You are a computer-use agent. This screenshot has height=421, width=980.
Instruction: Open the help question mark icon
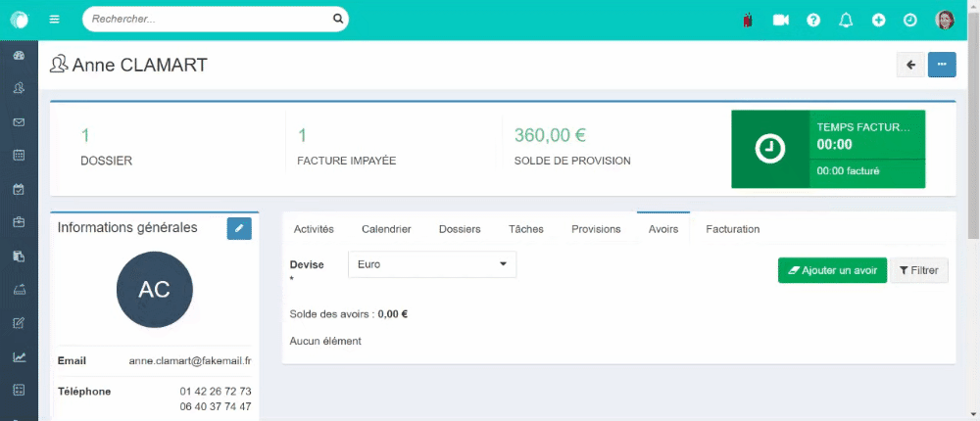(x=813, y=20)
